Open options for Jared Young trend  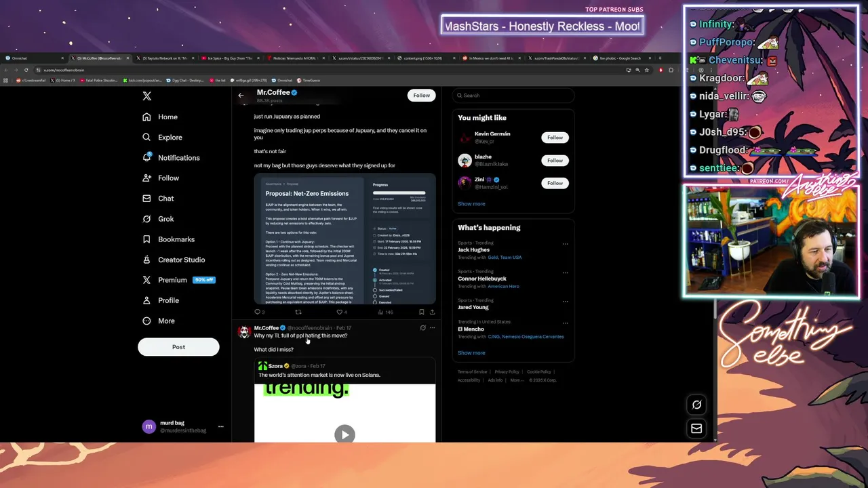click(x=565, y=301)
